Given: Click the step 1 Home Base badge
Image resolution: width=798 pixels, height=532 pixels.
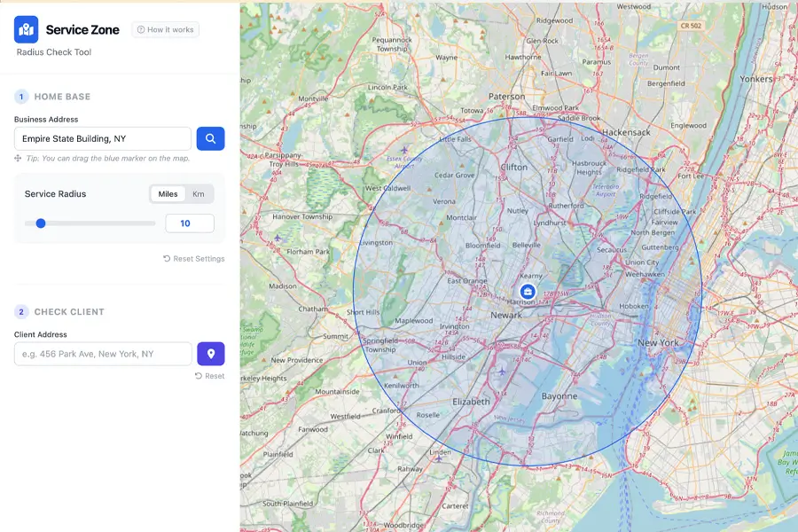Looking at the screenshot, I should point(21,97).
